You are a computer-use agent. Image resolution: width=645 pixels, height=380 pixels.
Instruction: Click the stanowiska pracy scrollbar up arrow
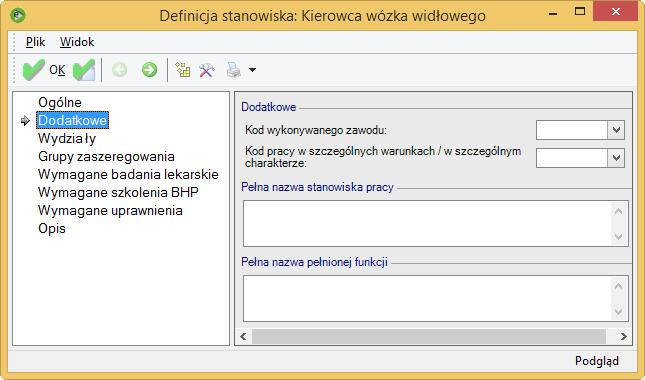click(x=618, y=211)
